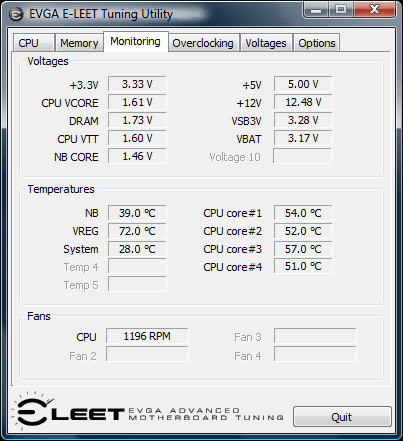Select the Monitoring tab

coord(136,41)
